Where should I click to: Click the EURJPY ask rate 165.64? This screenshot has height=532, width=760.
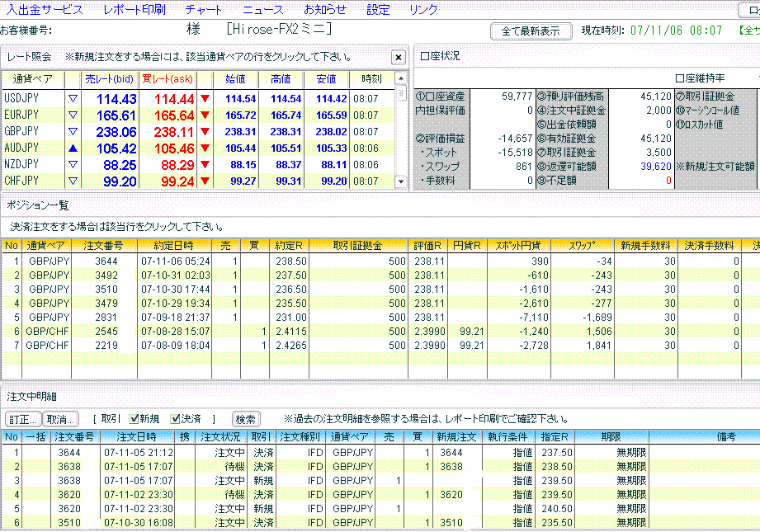174,115
